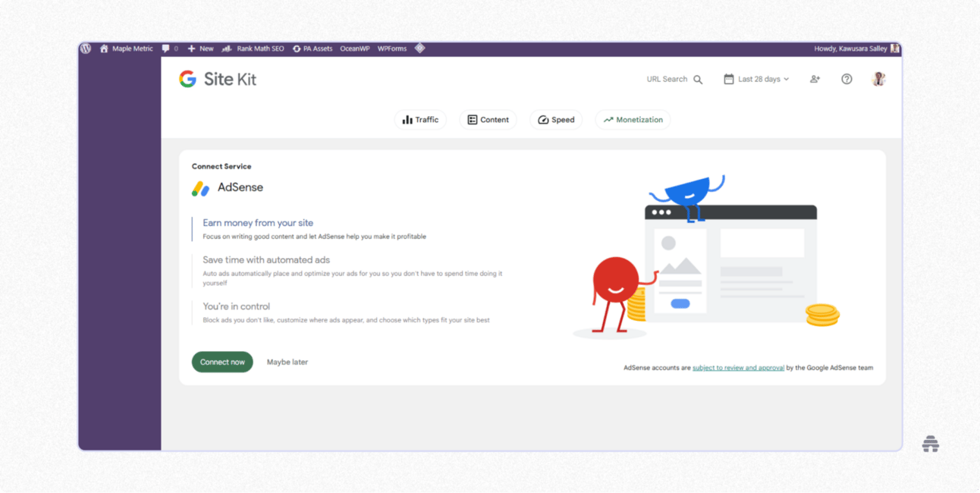Click the Rank Math SEO chart icon

tap(226, 48)
